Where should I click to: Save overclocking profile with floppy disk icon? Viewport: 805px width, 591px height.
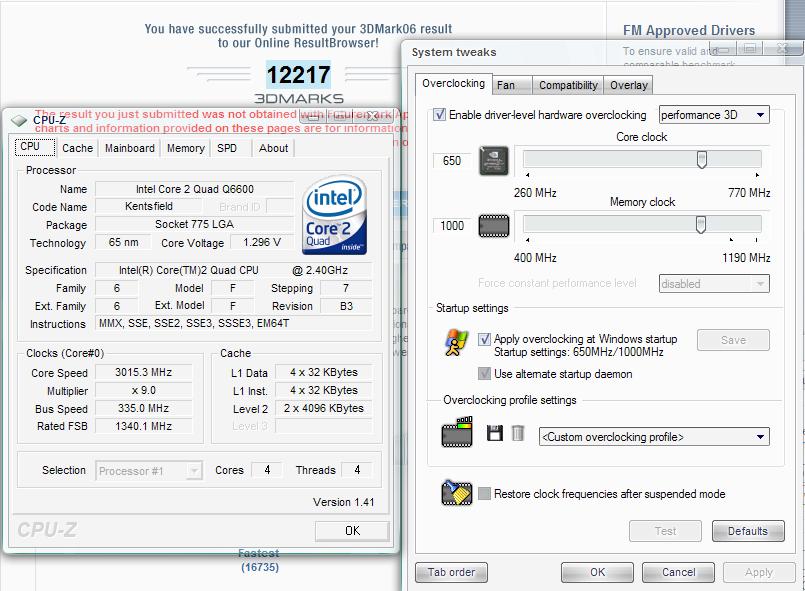point(495,433)
